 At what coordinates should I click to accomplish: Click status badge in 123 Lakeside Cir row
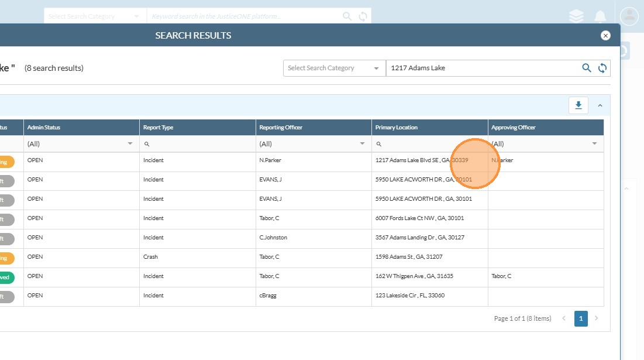[x=6, y=297]
